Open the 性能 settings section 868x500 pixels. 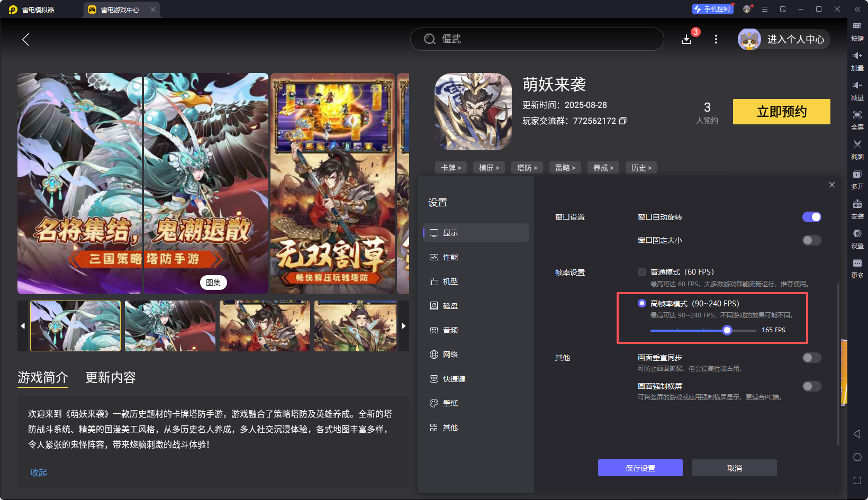450,257
